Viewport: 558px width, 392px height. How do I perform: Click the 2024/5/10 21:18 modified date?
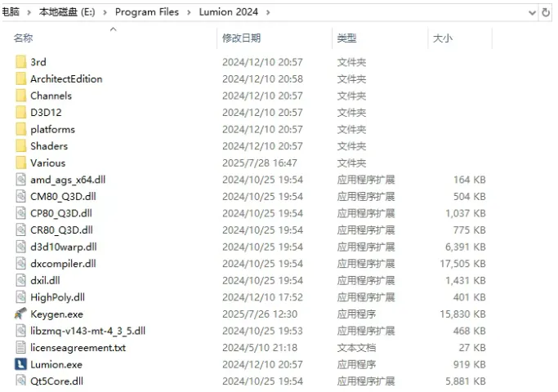pyautogui.click(x=260, y=348)
